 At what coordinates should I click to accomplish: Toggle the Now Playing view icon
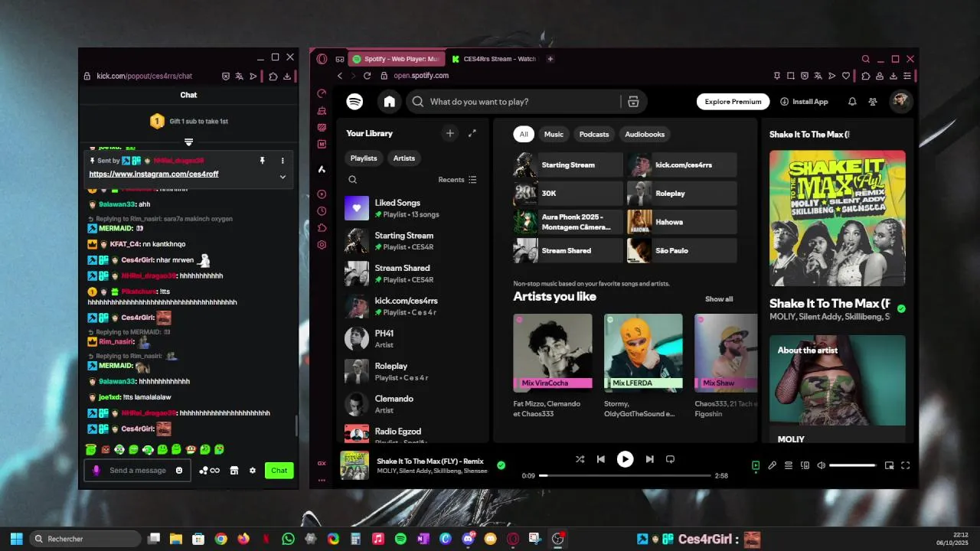[756, 465]
